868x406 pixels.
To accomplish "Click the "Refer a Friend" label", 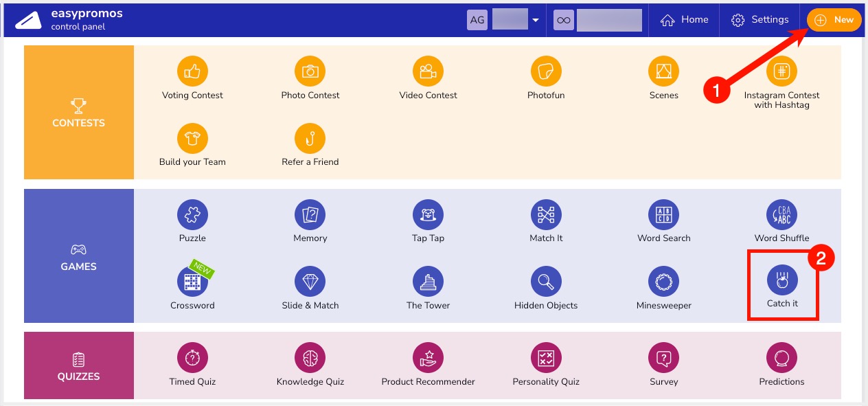I will (310, 162).
